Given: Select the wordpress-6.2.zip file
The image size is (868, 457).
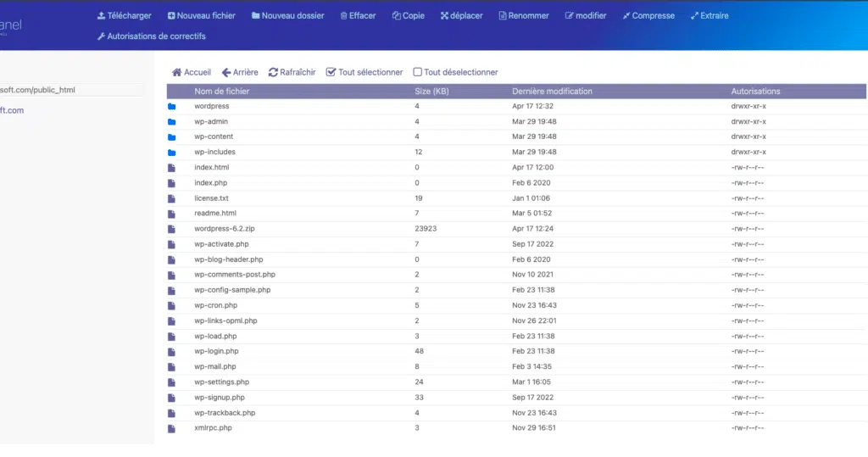Looking at the screenshot, I should pyautogui.click(x=225, y=228).
